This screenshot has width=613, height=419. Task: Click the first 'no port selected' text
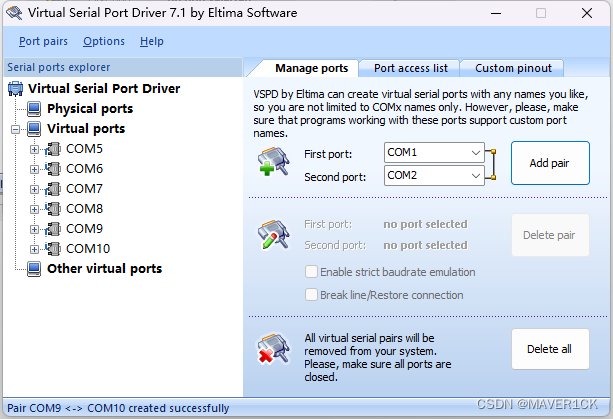click(x=425, y=224)
